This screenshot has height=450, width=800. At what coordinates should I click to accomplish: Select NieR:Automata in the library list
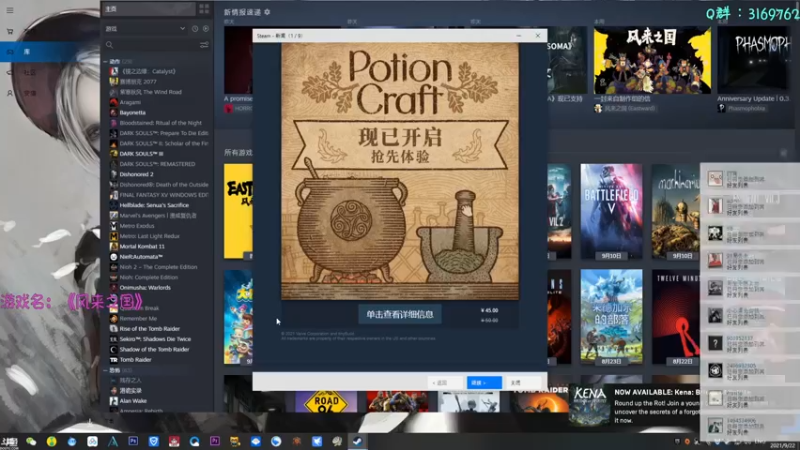(141, 257)
